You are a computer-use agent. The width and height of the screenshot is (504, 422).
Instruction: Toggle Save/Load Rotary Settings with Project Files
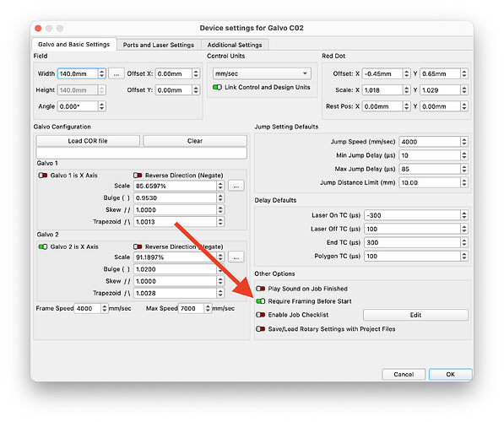pyautogui.click(x=261, y=329)
